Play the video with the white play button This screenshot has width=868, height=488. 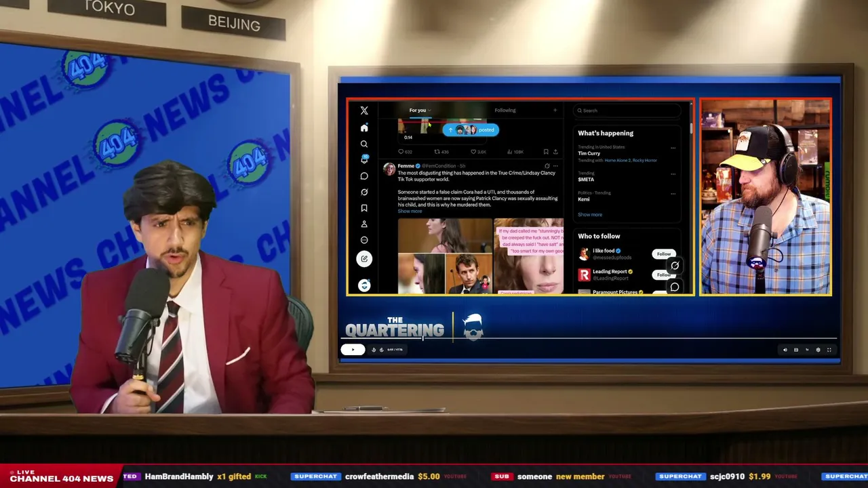(353, 350)
